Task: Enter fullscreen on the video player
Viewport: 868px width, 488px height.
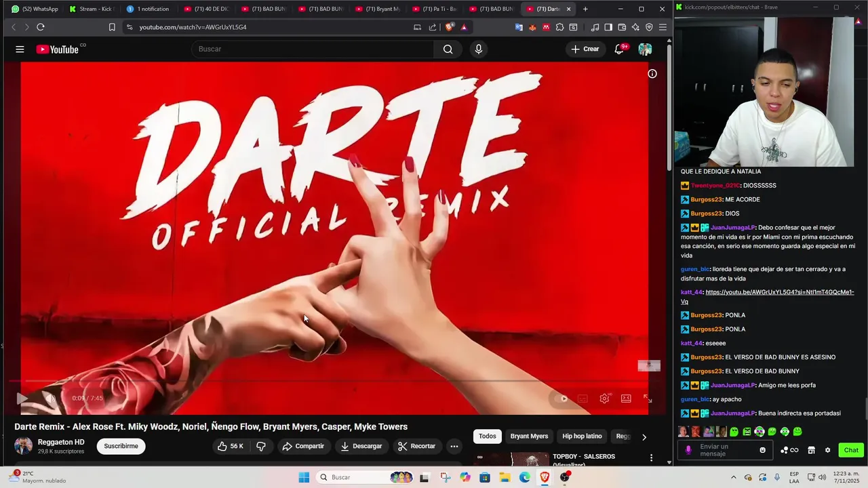Action: click(648, 399)
